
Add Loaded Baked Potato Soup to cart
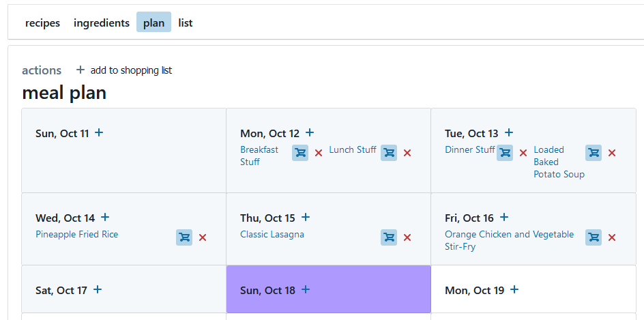pos(594,153)
